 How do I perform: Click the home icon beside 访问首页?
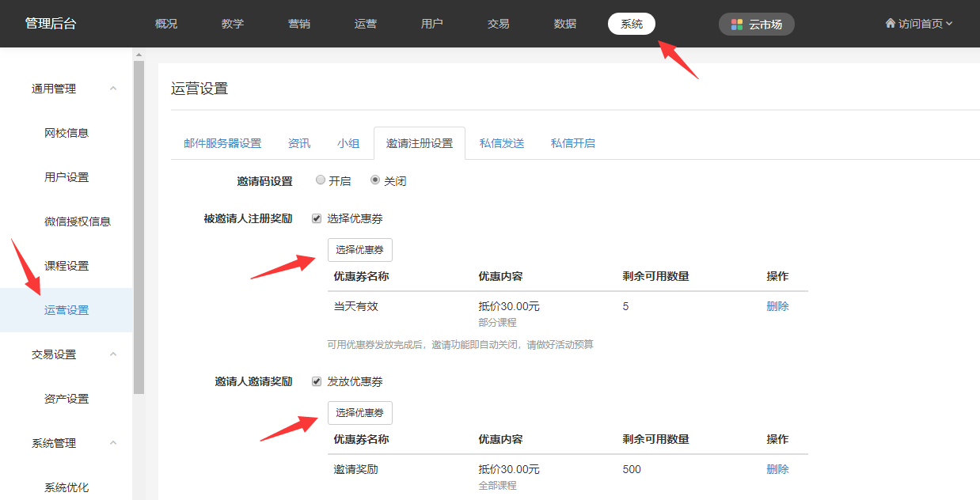(890, 24)
